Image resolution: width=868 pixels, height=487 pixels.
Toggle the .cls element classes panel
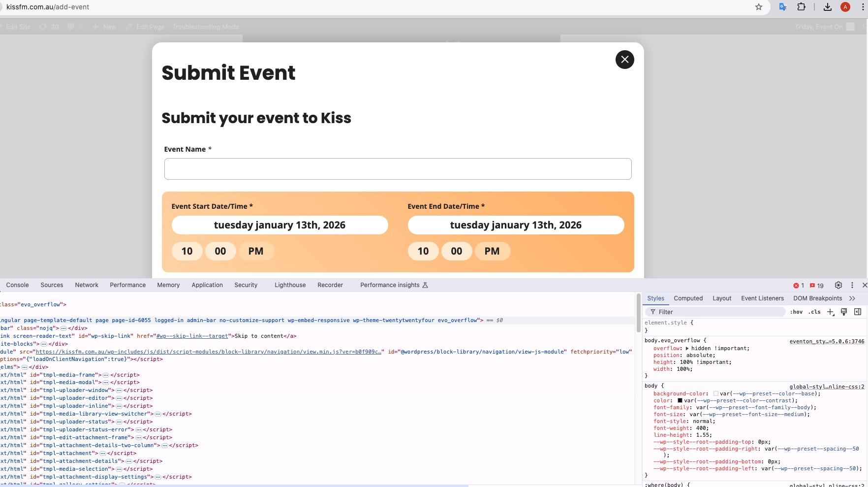point(814,312)
